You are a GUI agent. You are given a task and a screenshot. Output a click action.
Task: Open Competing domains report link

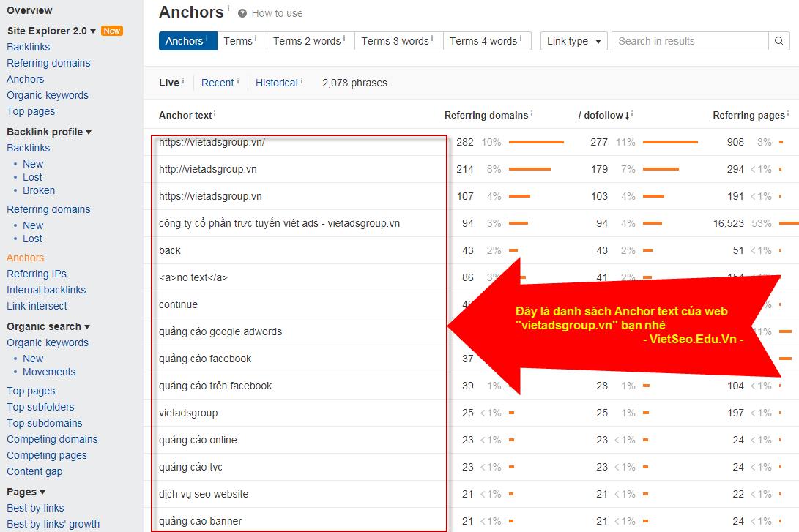tap(52, 439)
